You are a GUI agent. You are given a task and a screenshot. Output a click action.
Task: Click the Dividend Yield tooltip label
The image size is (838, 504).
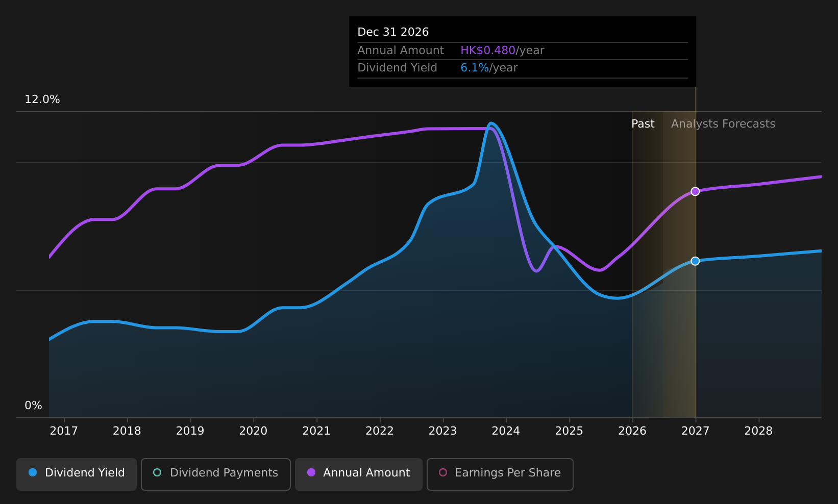click(397, 68)
